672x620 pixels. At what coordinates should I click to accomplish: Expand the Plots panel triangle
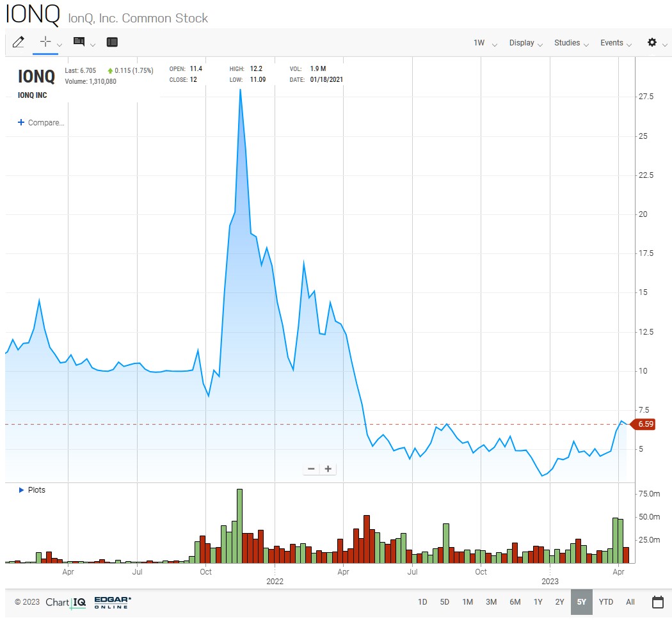point(21,489)
